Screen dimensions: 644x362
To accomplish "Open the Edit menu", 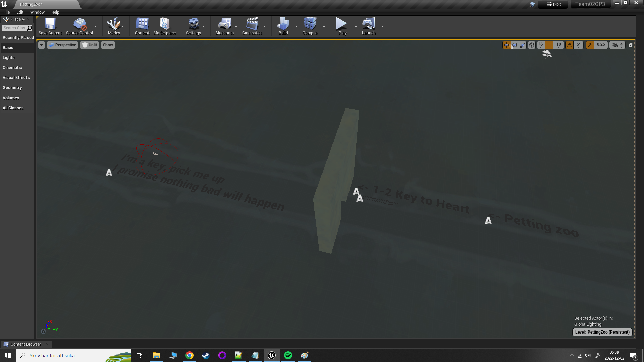I will pos(20,12).
